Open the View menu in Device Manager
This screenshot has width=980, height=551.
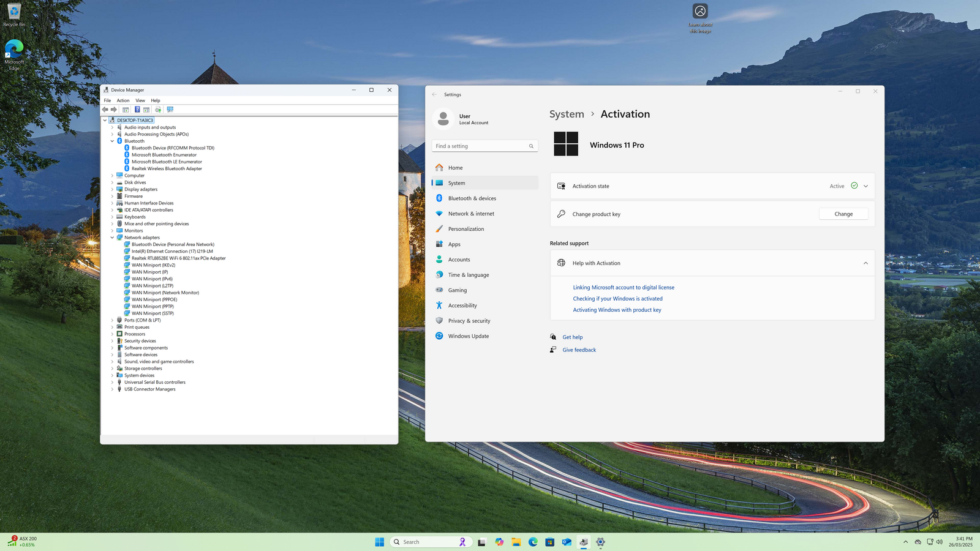pyautogui.click(x=140, y=100)
